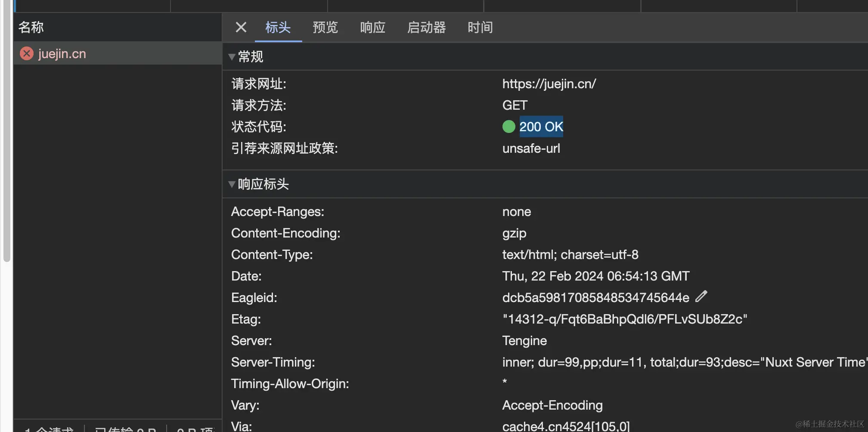Switch to the 时间 tab

(x=480, y=28)
